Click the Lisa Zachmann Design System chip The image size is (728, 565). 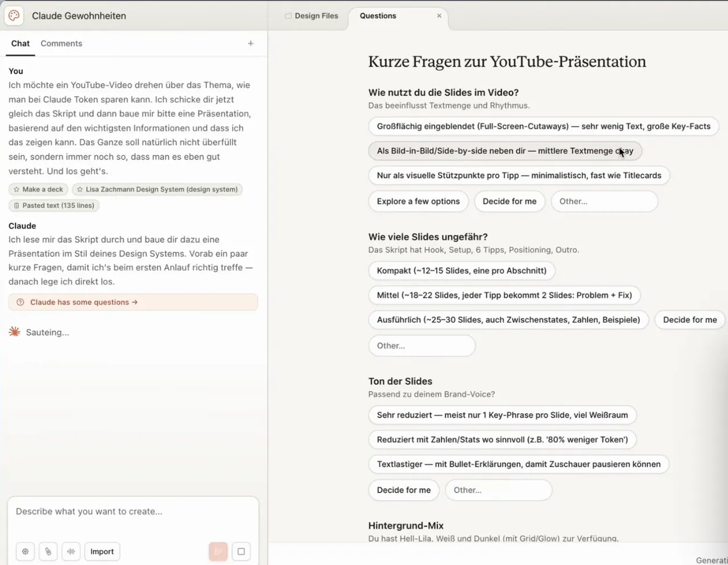(x=157, y=189)
